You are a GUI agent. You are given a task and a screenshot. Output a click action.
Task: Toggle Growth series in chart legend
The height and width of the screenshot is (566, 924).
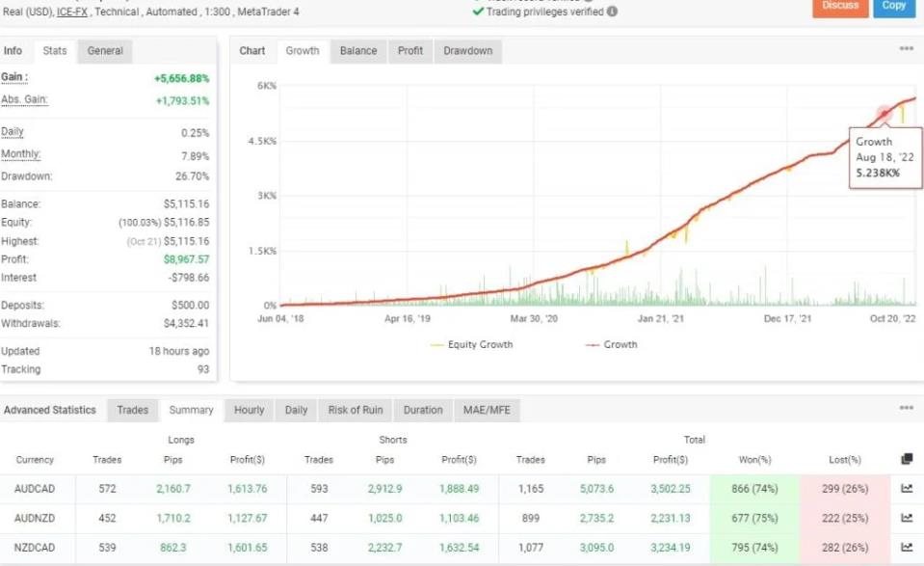point(611,344)
